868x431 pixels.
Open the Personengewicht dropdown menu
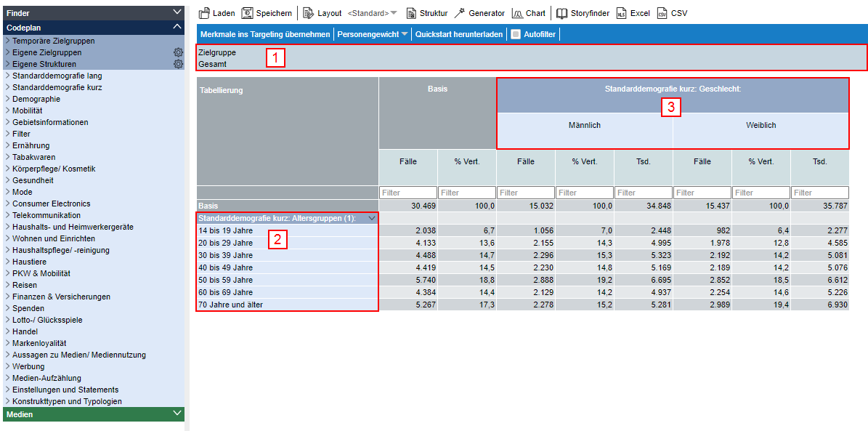point(373,34)
